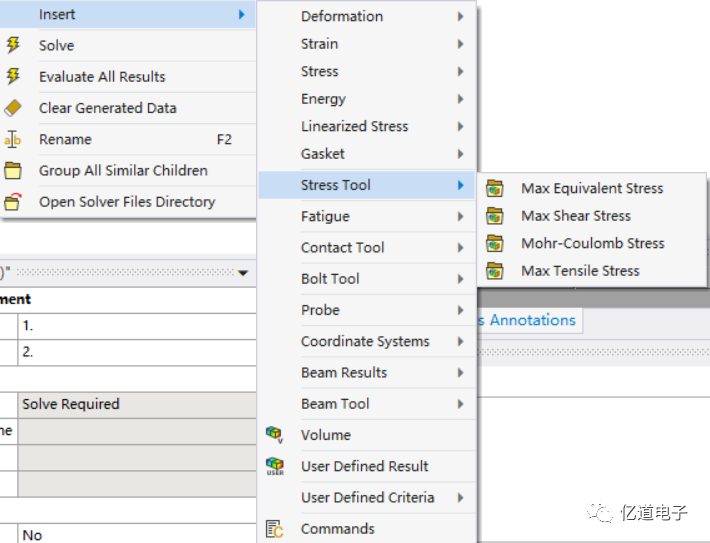This screenshot has width=710, height=543.
Task: Expand the Linearized Stress submenu arrow
Action: pos(461,126)
